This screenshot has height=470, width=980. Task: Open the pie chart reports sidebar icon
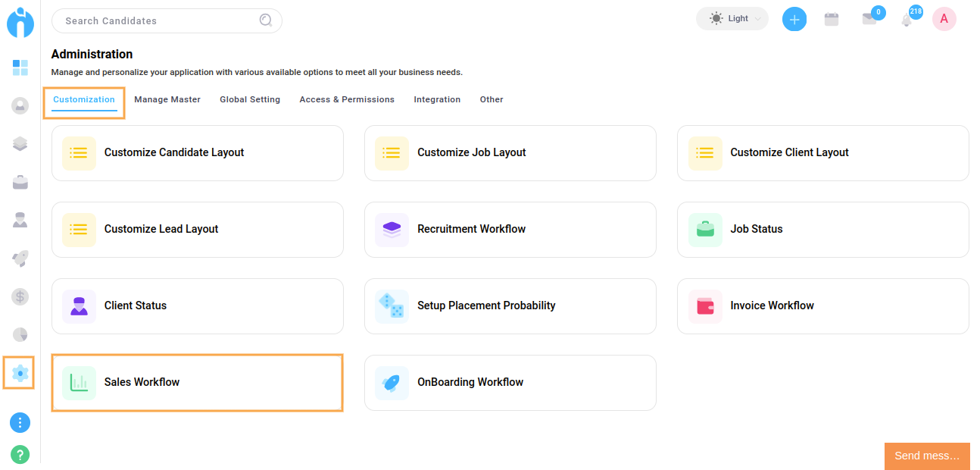click(x=20, y=334)
